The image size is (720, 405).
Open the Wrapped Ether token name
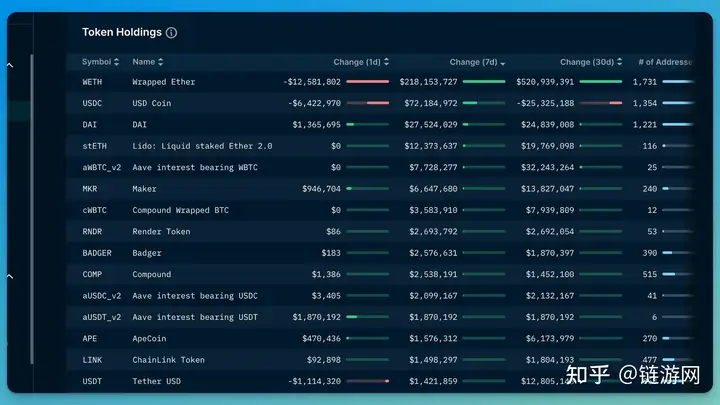pos(163,82)
